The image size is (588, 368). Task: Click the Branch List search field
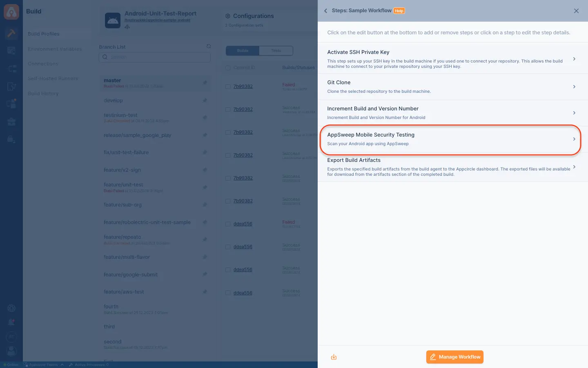tap(155, 57)
